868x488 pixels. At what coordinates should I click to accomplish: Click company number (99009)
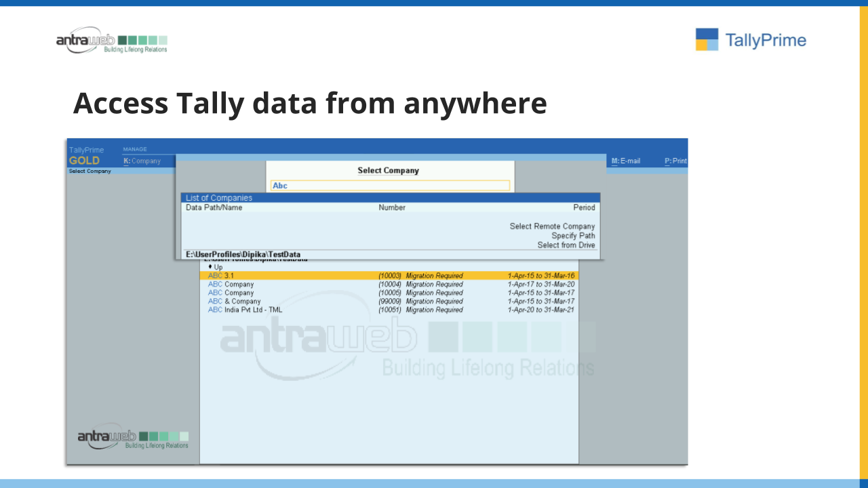(x=390, y=302)
